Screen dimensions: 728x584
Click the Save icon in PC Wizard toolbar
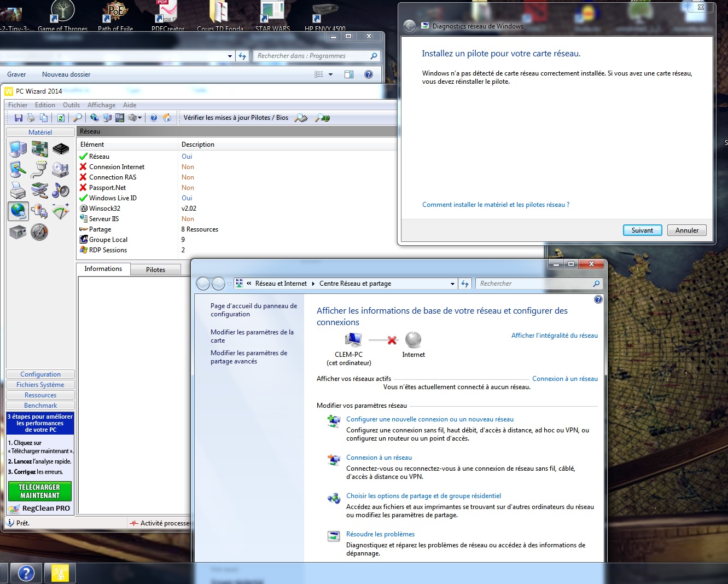pos(19,118)
